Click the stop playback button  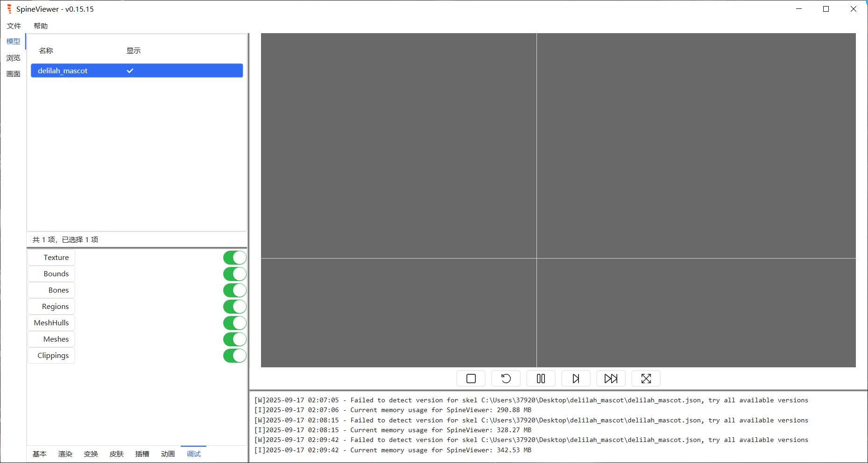pos(471,379)
